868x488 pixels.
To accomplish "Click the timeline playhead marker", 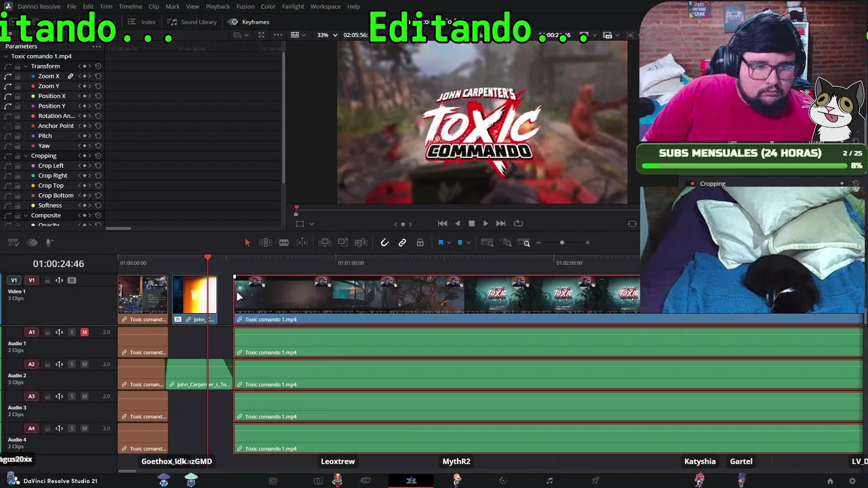I will [x=208, y=258].
